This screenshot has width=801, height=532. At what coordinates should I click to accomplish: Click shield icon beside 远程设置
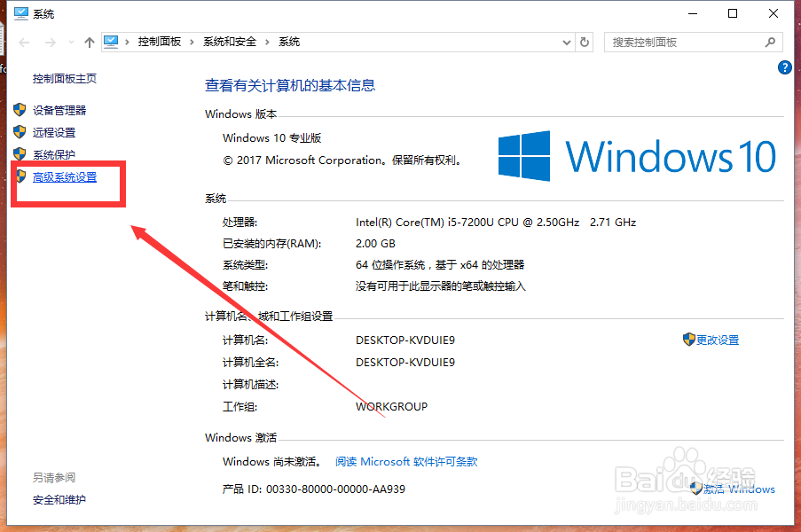tap(20, 132)
